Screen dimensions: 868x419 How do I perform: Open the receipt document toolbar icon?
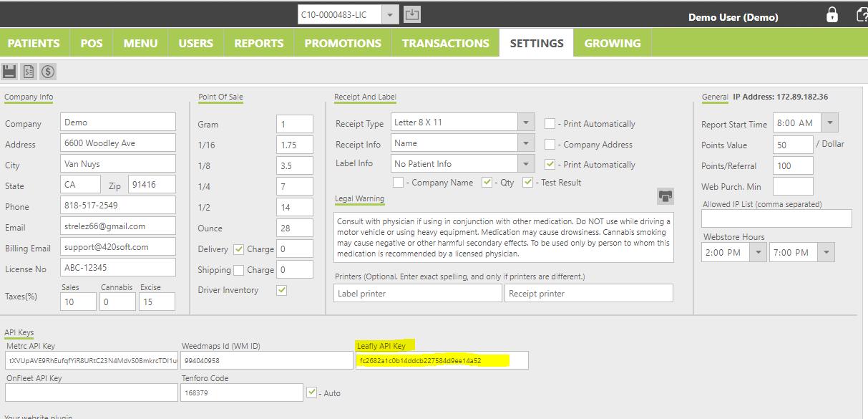[29, 71]
